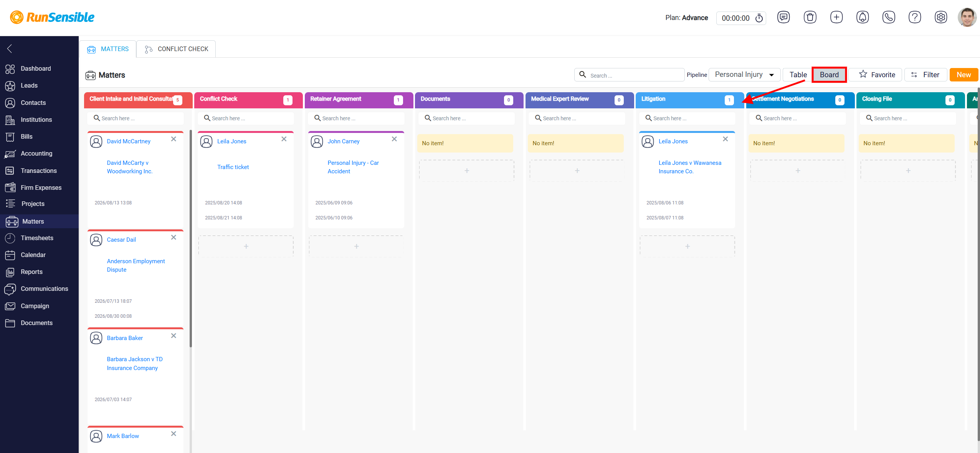Collapse the sidebar with back arrow

(x=10, y=48)
